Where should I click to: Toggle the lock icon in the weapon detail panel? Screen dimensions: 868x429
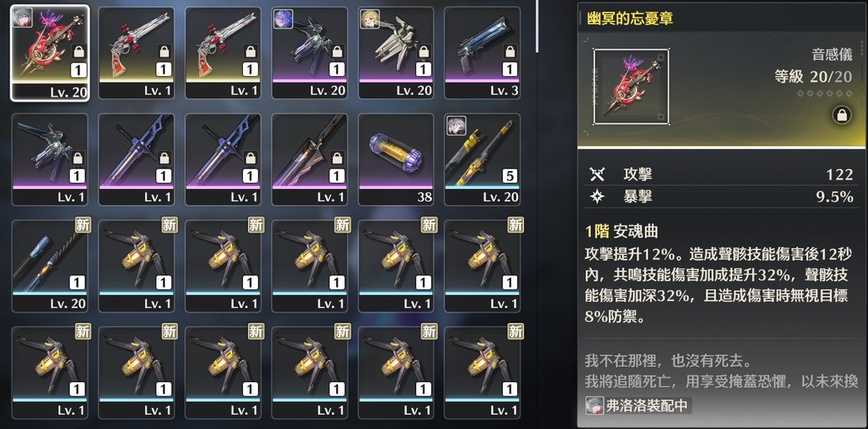point(842,115)
